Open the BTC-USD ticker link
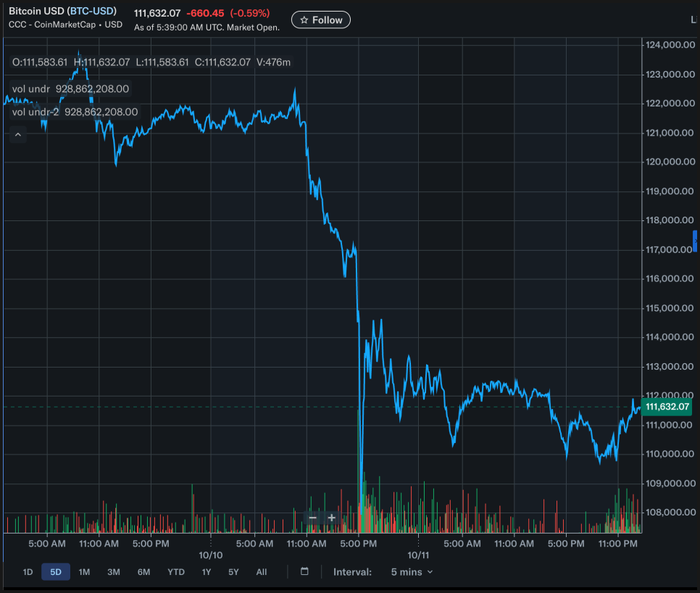This screenshot has height=593, width=700. [x=93, y=11]
